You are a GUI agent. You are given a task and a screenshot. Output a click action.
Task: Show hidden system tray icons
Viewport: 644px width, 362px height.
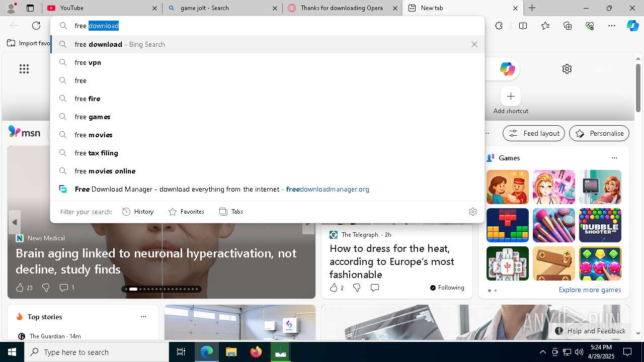pyautogui.click(x=542, y=352)
